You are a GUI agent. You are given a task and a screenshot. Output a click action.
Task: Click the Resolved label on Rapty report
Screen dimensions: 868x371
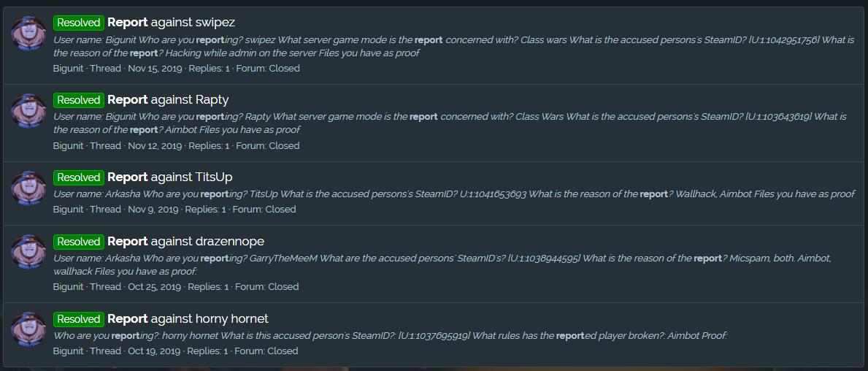click(79, 100)
